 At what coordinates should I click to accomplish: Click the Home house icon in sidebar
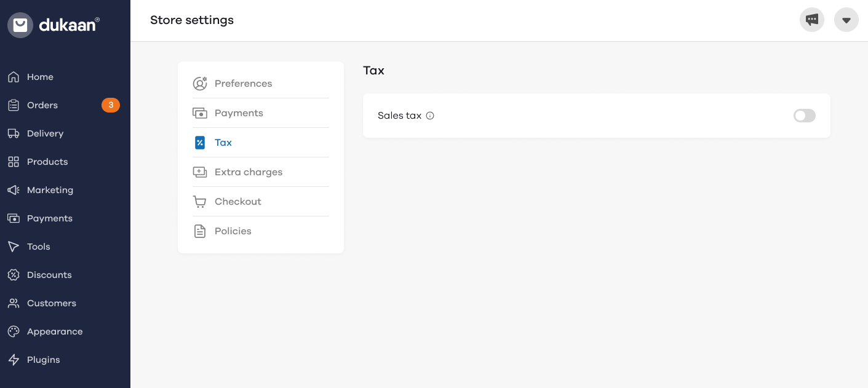point(14,77)
